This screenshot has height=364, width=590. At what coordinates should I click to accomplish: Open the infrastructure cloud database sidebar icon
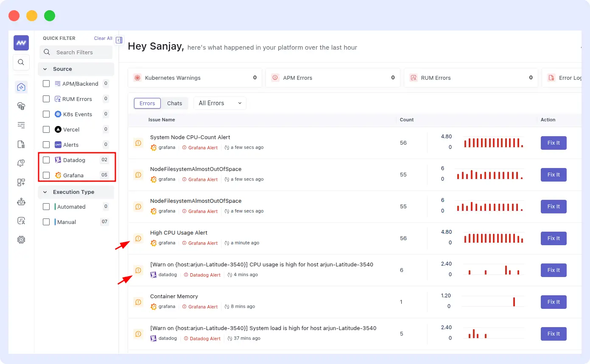click(21, 106)
